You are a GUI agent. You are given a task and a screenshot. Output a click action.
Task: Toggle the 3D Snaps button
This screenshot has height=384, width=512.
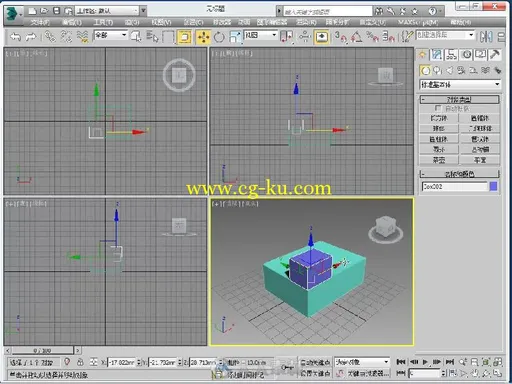click(x=340, y=37)
